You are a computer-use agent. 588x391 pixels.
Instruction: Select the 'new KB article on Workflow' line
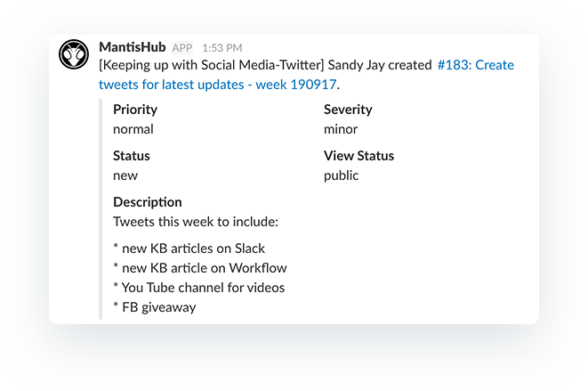200,268
